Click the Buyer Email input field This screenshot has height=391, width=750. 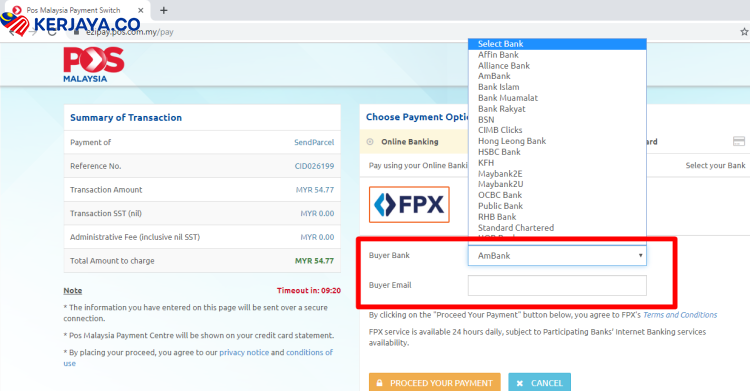(557, 285)
